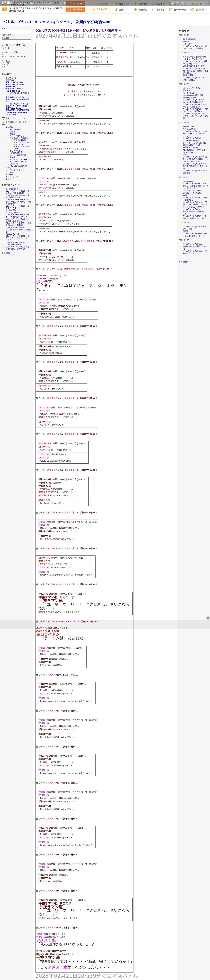Click 検索する beside the or radio
210x980 pixels.
coord(21,45)
